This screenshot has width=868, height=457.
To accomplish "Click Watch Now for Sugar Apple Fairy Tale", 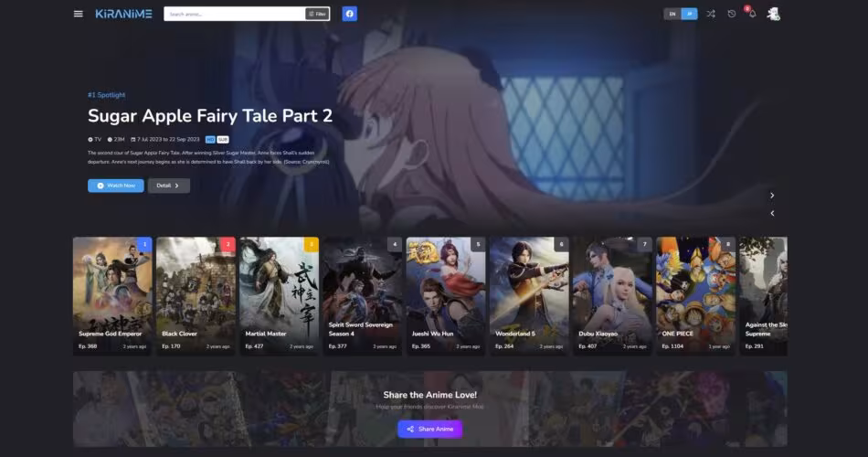I will click(x=116, y=186).
